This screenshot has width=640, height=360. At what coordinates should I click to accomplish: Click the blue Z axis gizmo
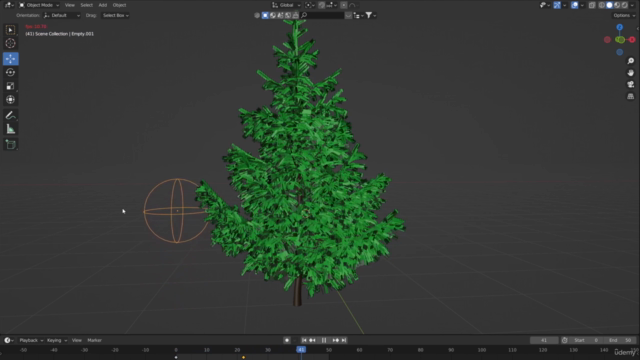coord(620,27)
